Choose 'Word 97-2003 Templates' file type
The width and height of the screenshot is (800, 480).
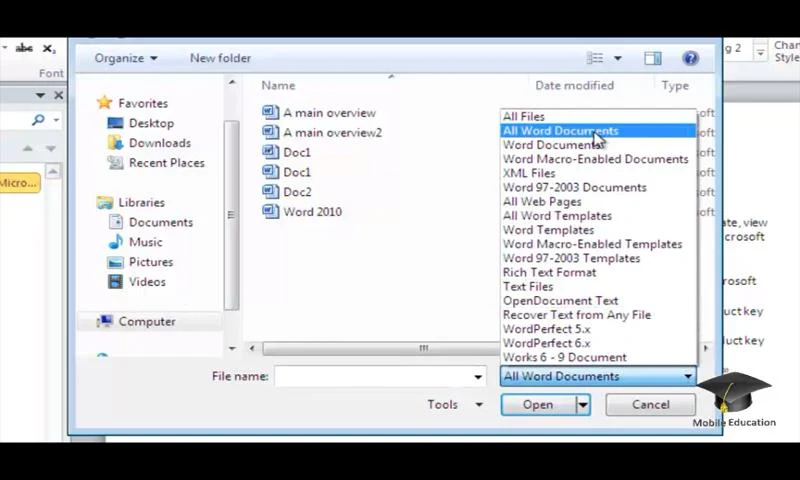tap(598, 259)
